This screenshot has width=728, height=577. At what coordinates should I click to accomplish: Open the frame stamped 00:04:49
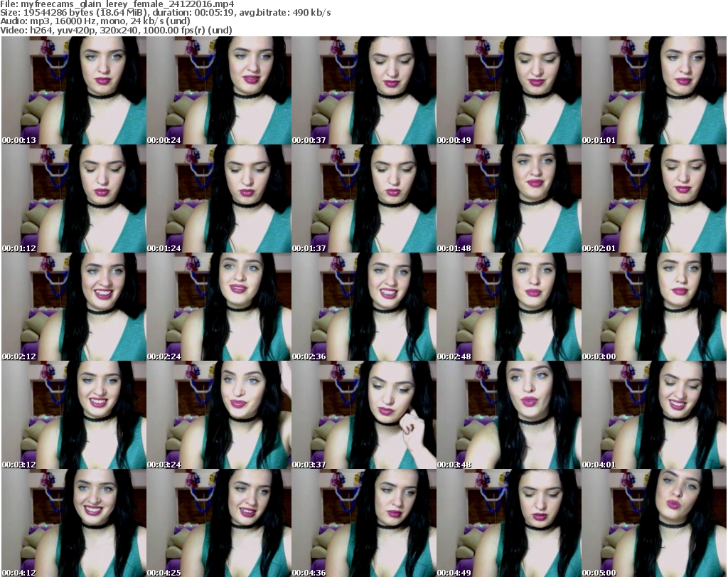coord(509,523)
